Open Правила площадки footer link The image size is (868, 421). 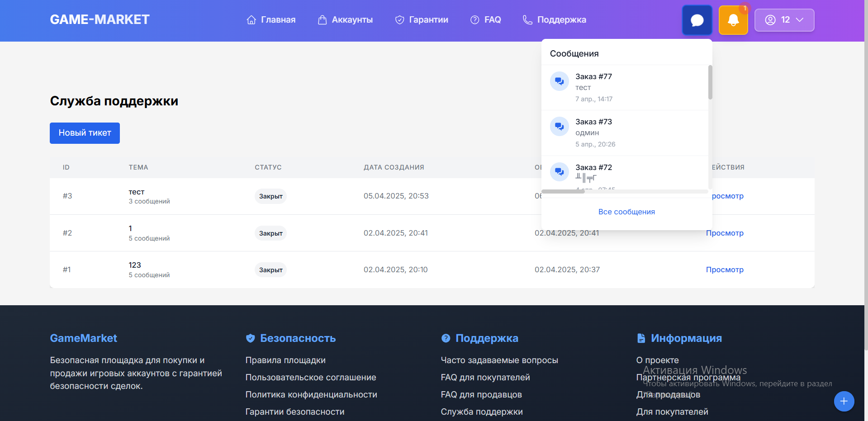(285, 360)
